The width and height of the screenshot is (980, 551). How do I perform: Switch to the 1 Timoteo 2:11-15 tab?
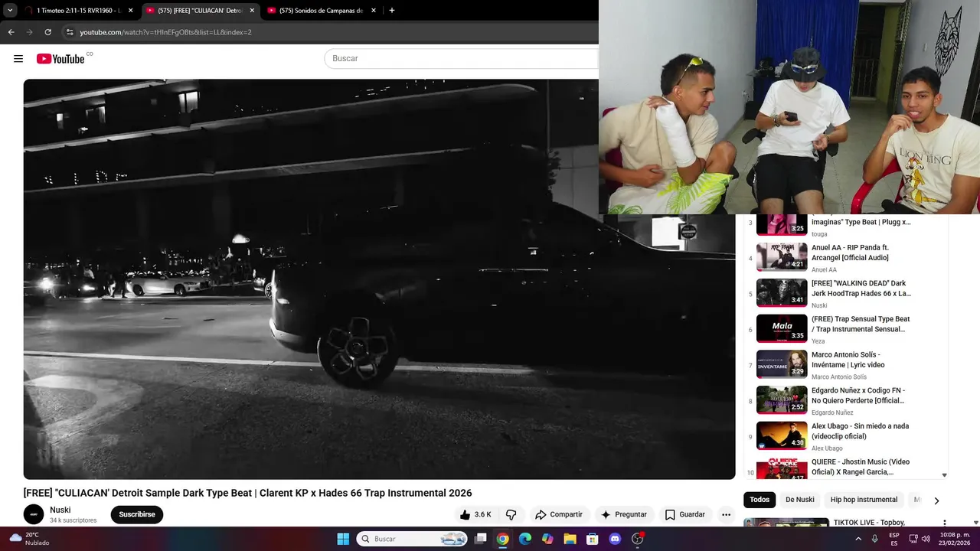point(78,11)
